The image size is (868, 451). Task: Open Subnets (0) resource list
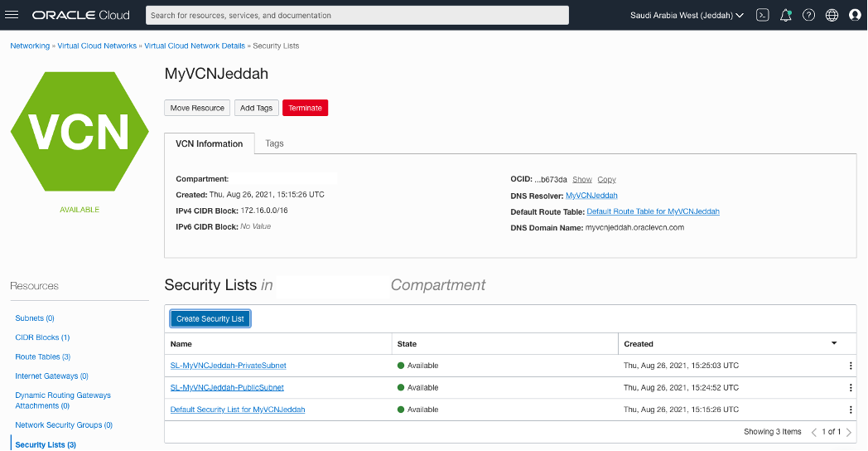(35, 318)
